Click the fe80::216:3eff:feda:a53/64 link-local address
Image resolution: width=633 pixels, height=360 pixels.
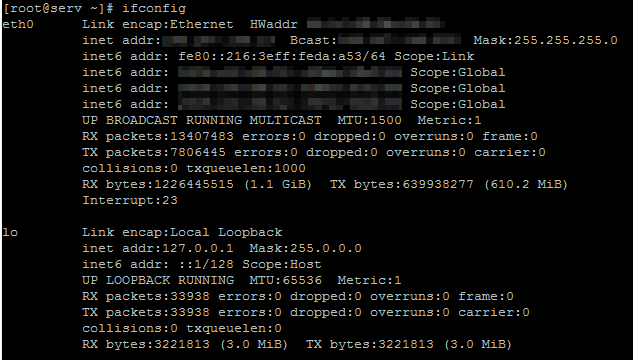(x=282, y=56)
